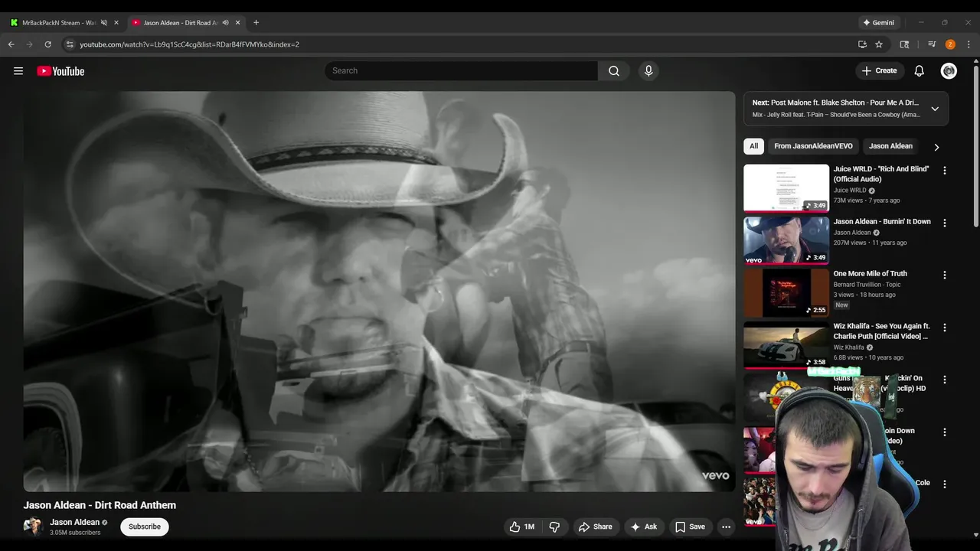Expand the mix playlist panel chevron
Screen dimensions: 980x551
pos(935,109)
